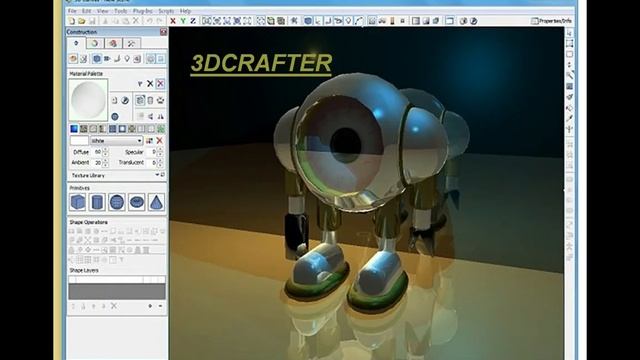Click the white color box beside color dropdown

click(x=79, y=140)
